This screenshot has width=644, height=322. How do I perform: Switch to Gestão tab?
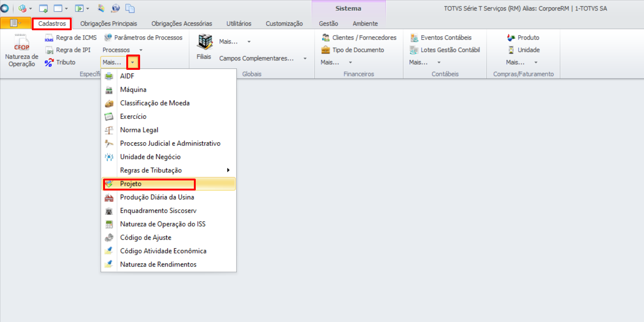[x=329, y=24]
